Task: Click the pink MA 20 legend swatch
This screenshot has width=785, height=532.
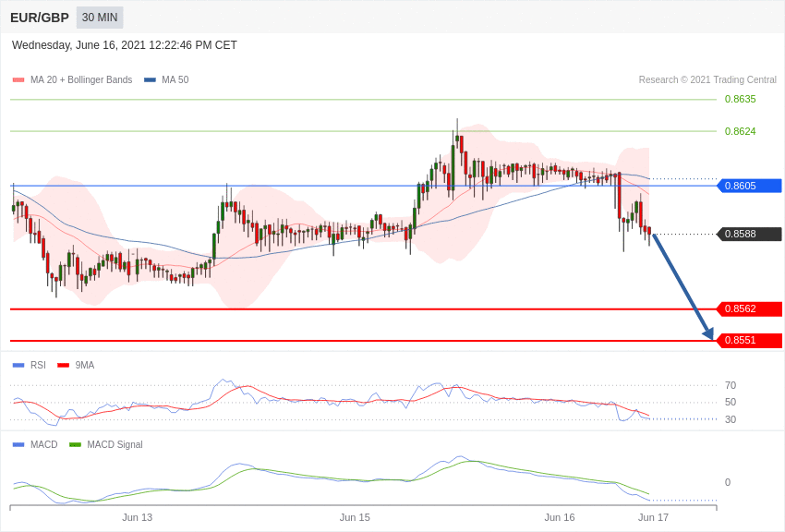Action: coord(18,79)
